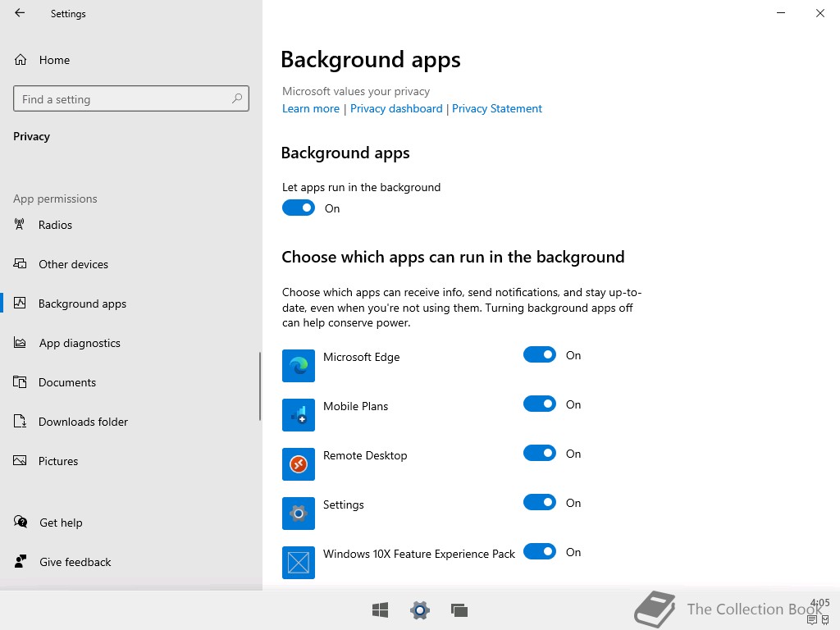Image resolution: width=840 pixels, height=630 pixels.
Task: Focus the Find a setting field
Action: tap(131, 98)
